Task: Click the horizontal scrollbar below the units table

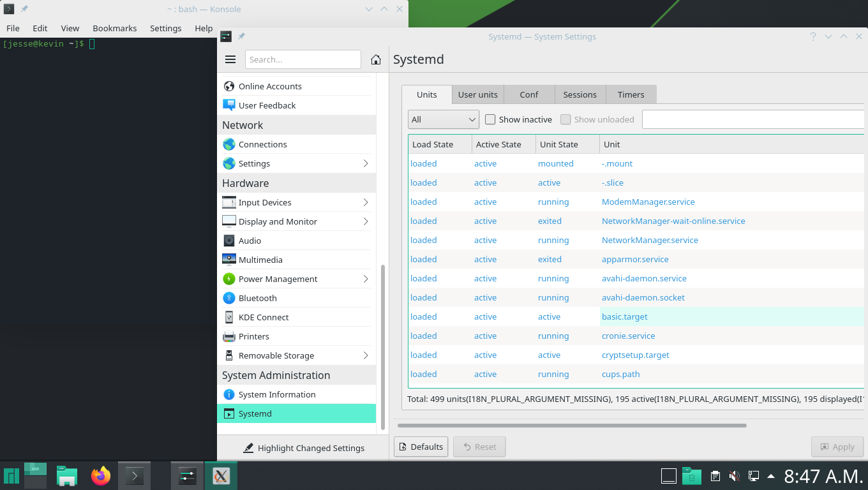Action: pyautogui.click(x=572, y=425)
